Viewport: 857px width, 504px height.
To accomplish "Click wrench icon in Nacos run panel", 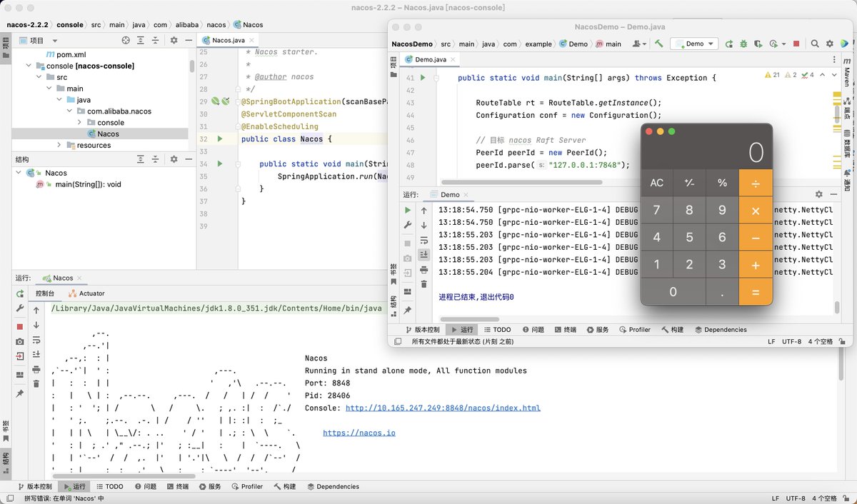I will pos(20,309).
